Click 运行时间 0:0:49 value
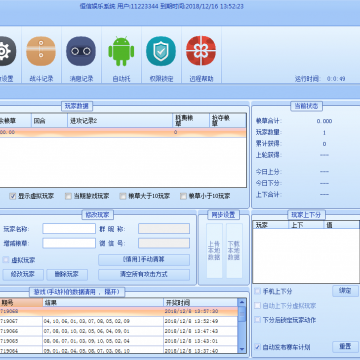Viewport: 360px width, 360px height. tap(336, 79)
